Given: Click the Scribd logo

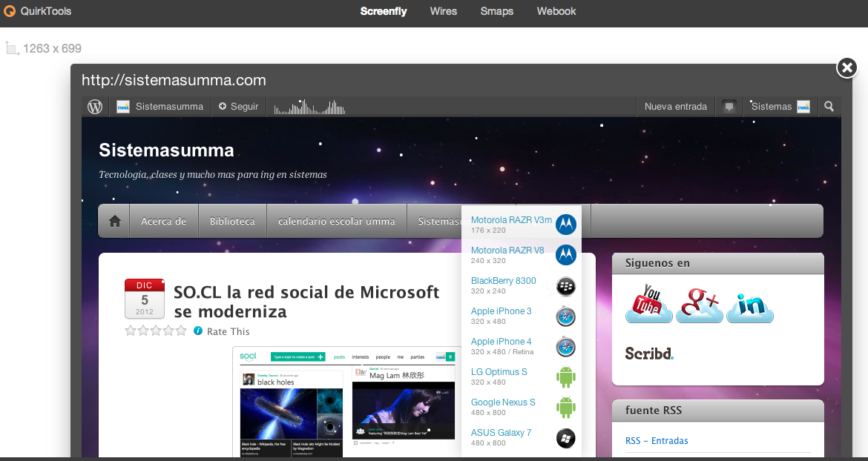Looking at the screenshot, I should coord(649,354).
